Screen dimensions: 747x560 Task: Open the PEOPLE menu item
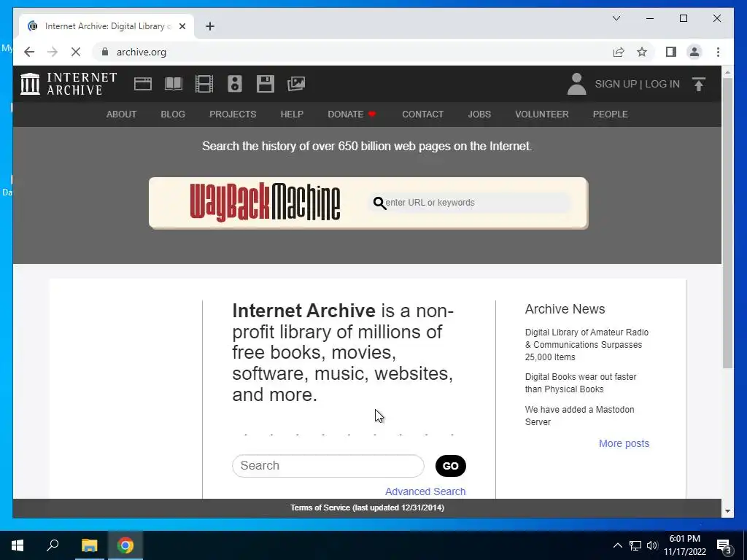point(611,114)
